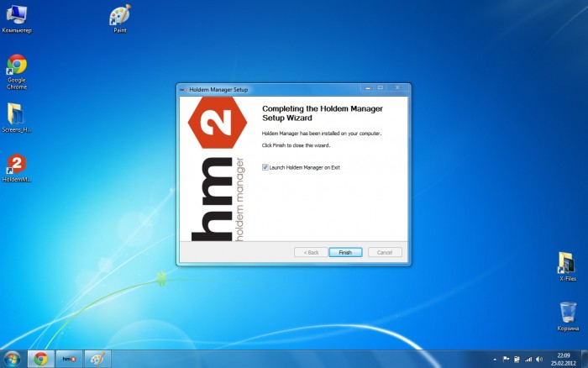Minimize the Holdem Manager Setup window

368,88
